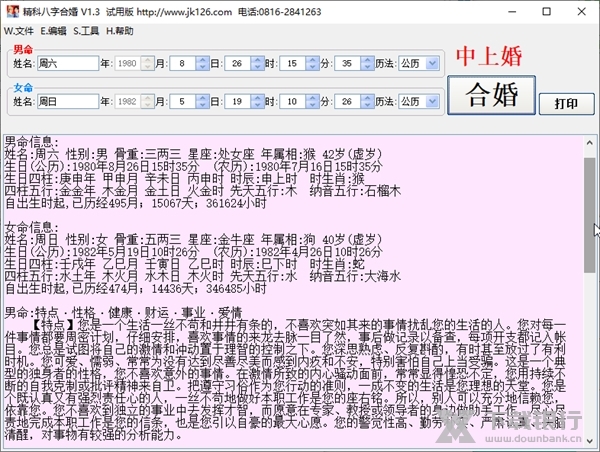Click the line 自出生时起,已历经495月
Viewport: 600px width, 452px height.
coord(135,203)
